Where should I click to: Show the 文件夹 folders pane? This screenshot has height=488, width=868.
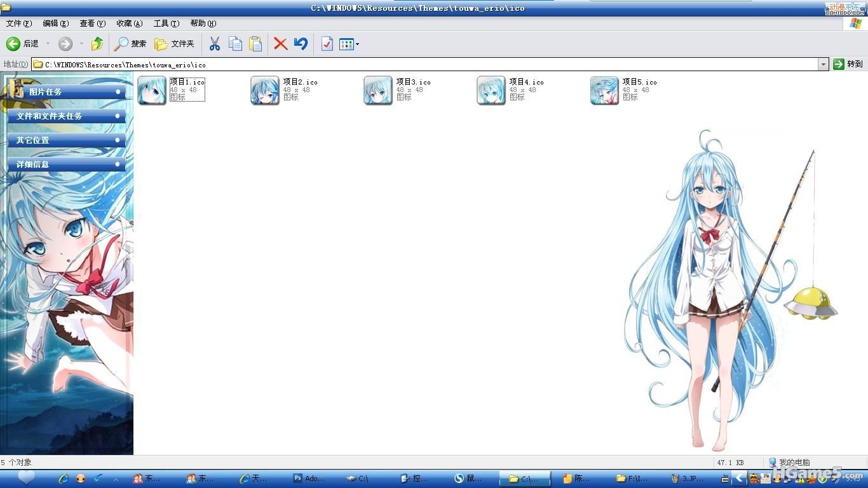tap(175, 44)
